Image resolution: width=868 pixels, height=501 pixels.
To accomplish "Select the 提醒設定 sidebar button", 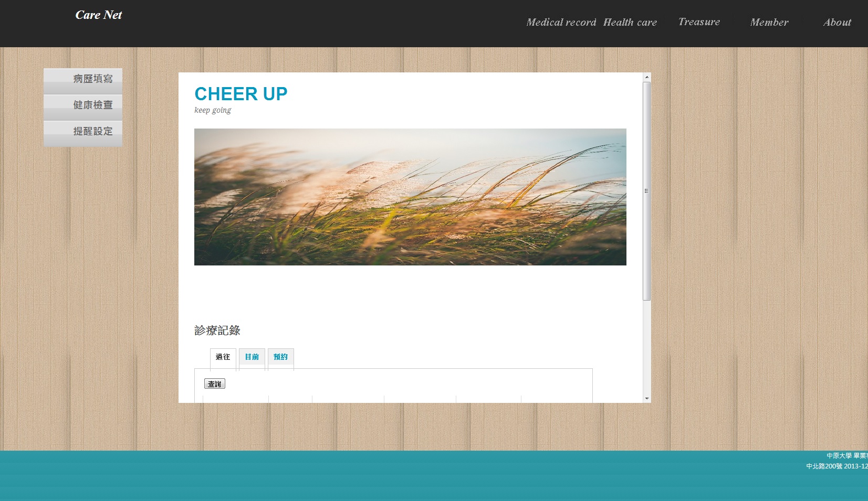I will [83, 132].
